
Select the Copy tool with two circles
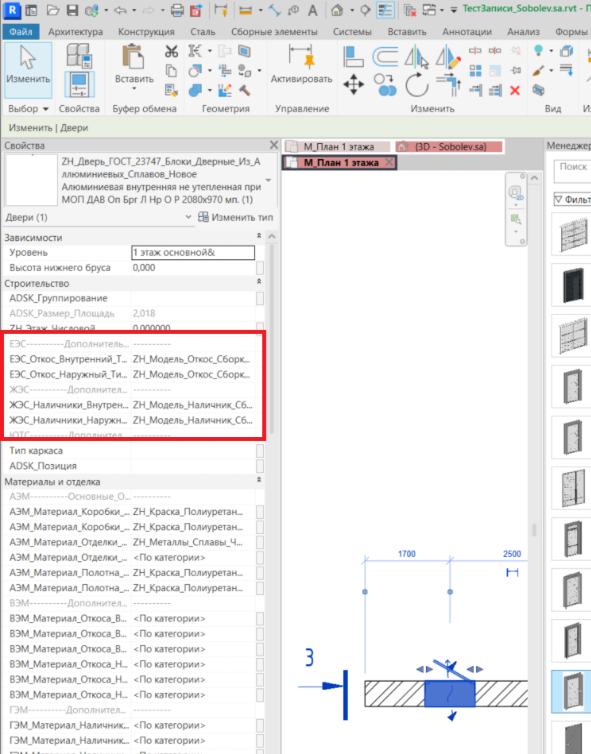(385, 85)
